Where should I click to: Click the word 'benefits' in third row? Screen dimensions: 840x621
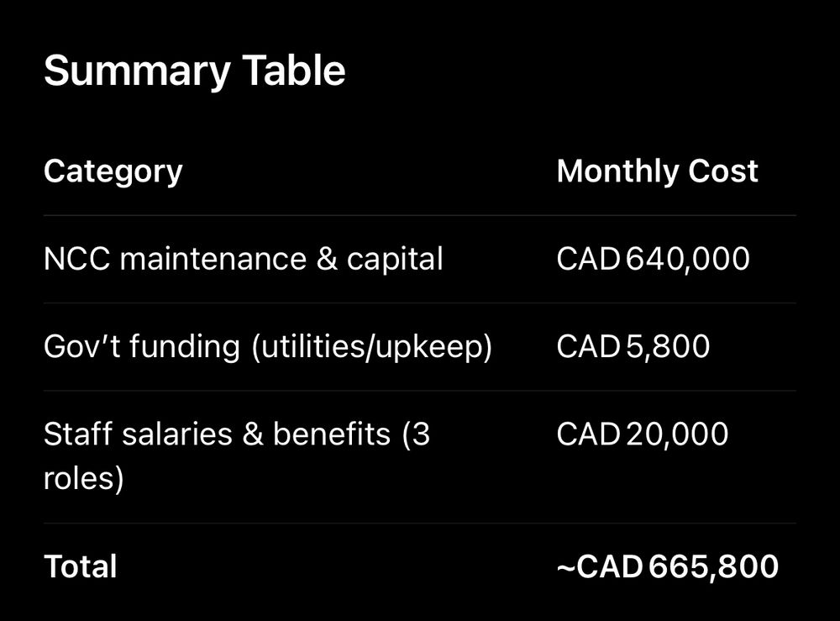332,434
